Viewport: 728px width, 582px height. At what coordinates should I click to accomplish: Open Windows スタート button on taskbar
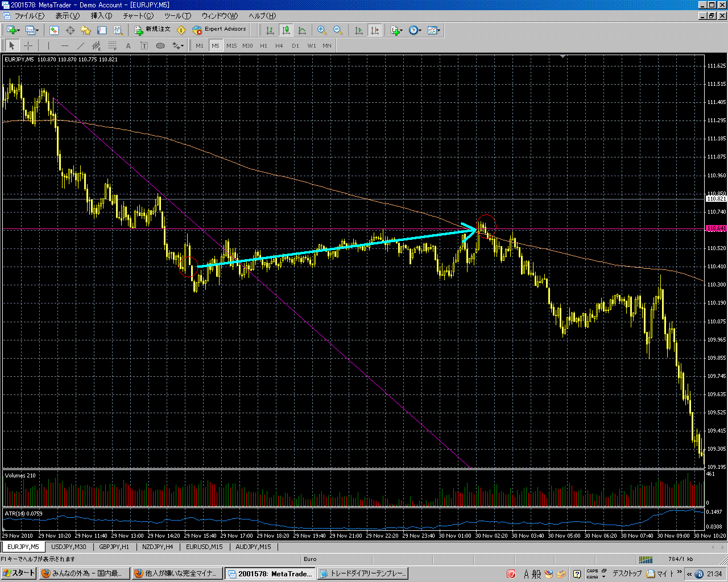pyautogui.click(x=19, y=573)
